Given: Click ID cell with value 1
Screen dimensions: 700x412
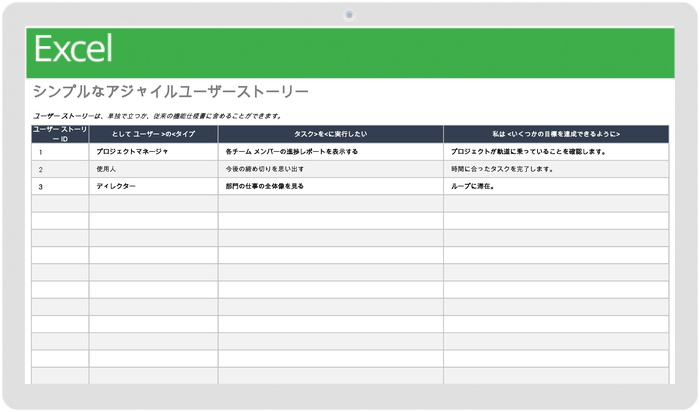Looking at the screenshot, I should (60, 152).
